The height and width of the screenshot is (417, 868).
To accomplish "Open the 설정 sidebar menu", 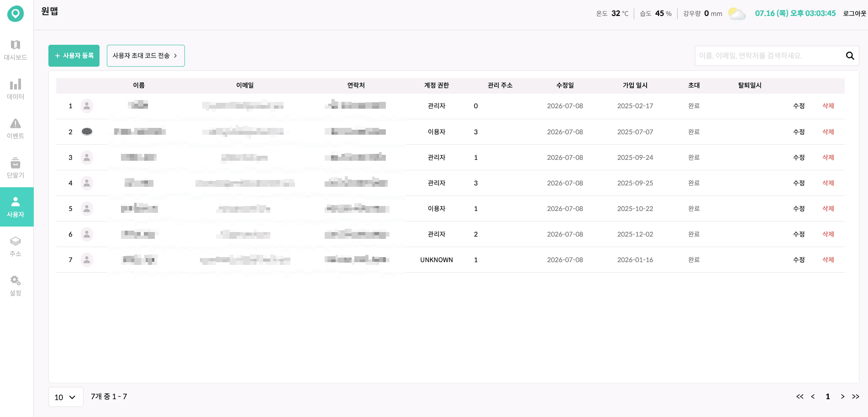I will [16, 285].
